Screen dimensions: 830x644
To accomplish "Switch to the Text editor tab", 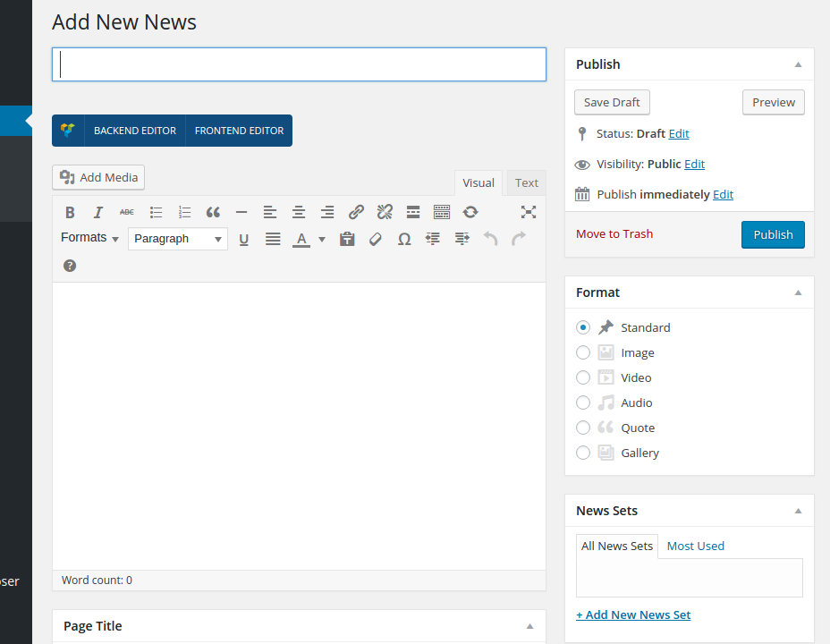I will coord(527,182).
